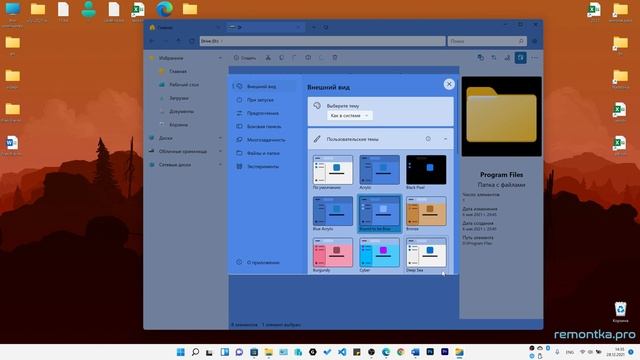Open the three-dots more options menu
The image size is (640, 360).
534,58
